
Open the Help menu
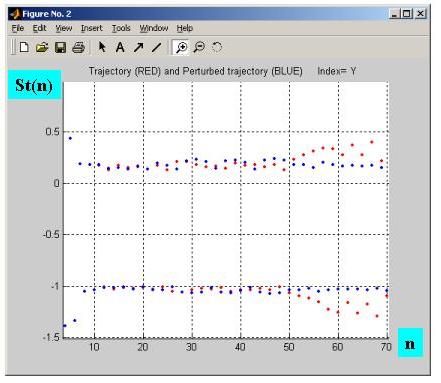185,28
